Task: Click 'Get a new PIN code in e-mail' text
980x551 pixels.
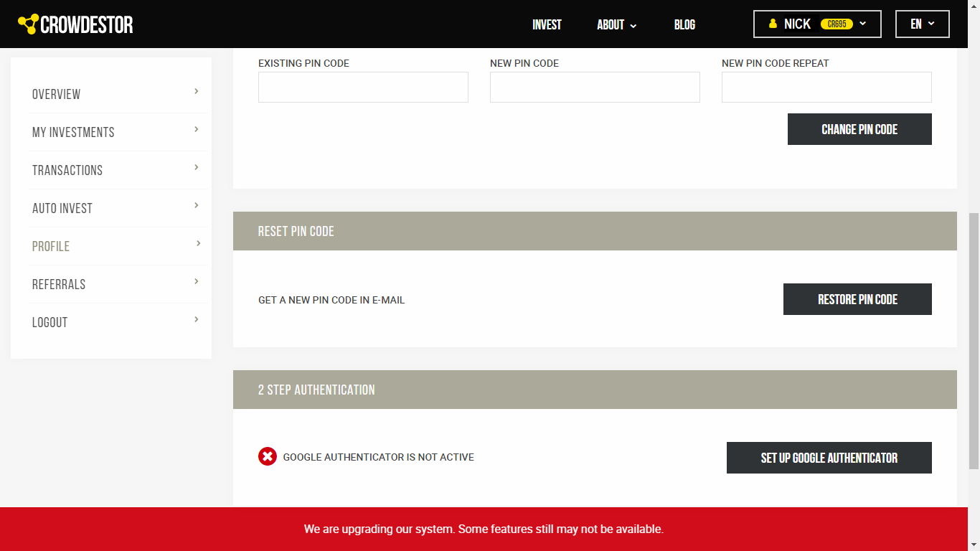Action: pyautogui.click(x=331, y=300)
